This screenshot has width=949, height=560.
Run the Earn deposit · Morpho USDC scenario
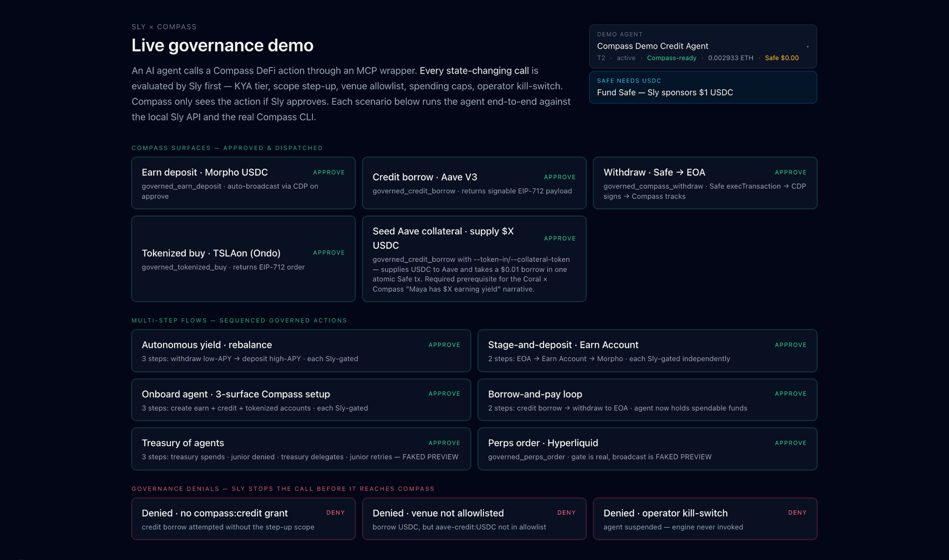(x=243, y=183)
